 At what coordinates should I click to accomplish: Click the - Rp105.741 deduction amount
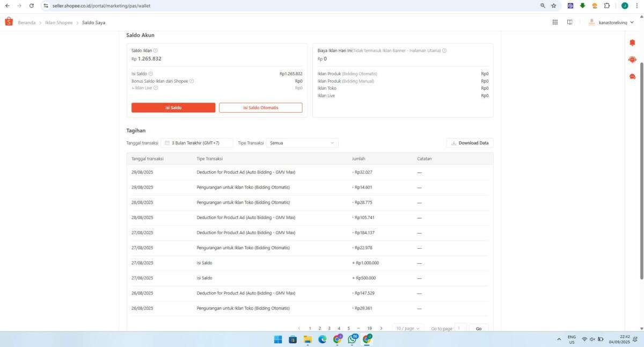363,218
